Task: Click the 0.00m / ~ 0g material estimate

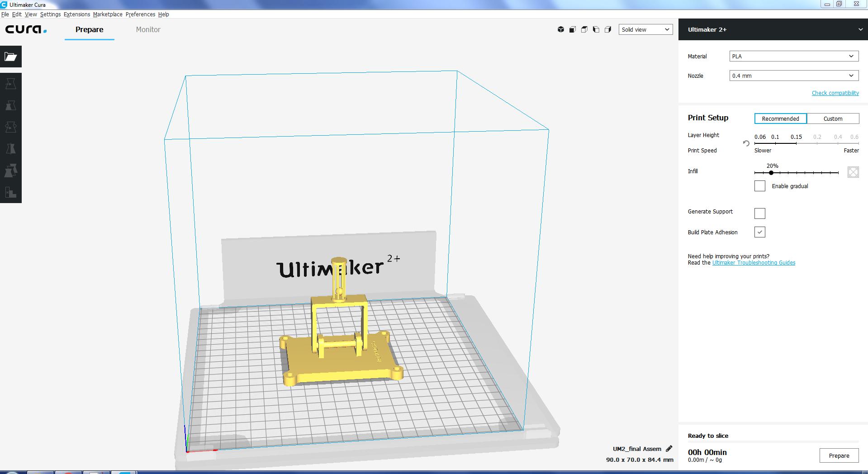Action: tap(705, 460)
